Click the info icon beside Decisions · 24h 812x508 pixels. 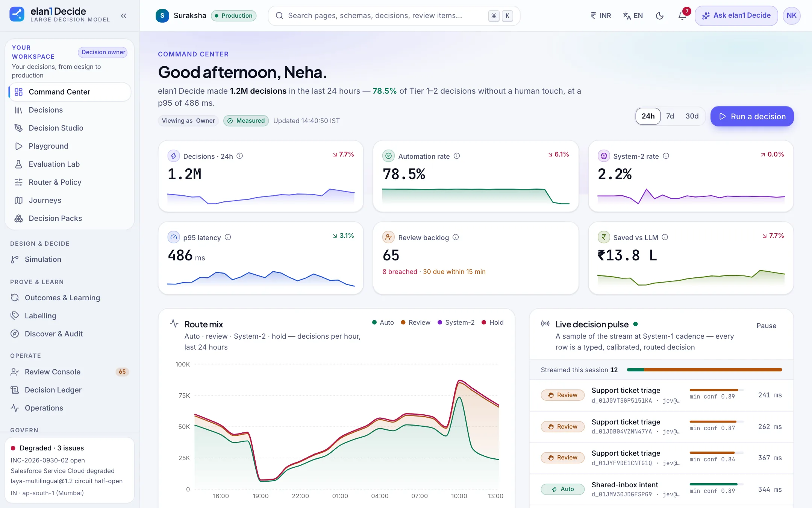239,156
